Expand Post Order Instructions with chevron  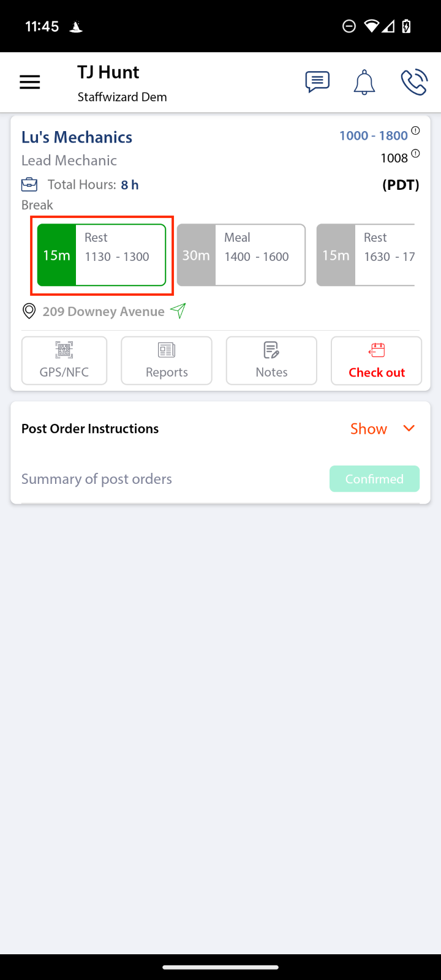(409, 428)
